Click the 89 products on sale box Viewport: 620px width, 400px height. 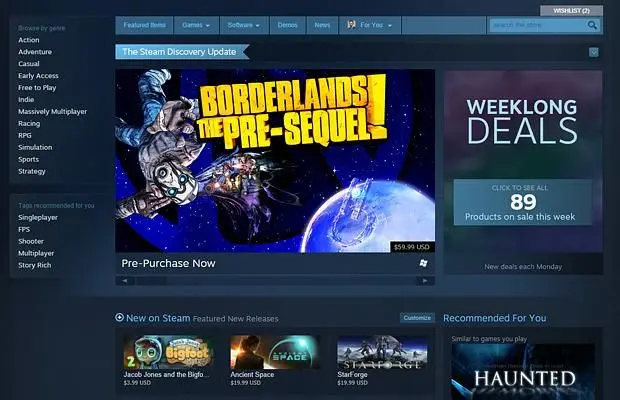523,202
